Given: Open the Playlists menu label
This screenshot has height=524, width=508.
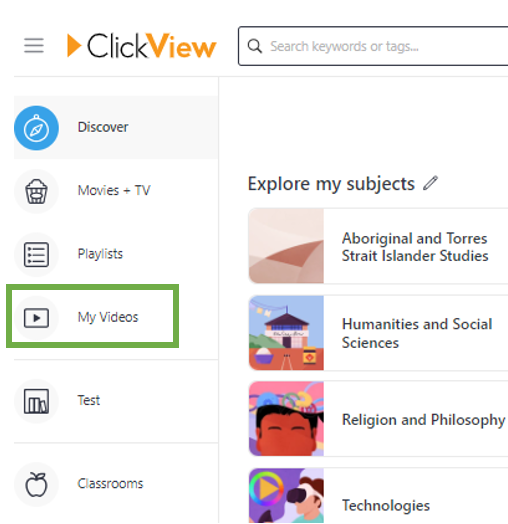Looking at the screenshot, I should [x=100, y=254].
